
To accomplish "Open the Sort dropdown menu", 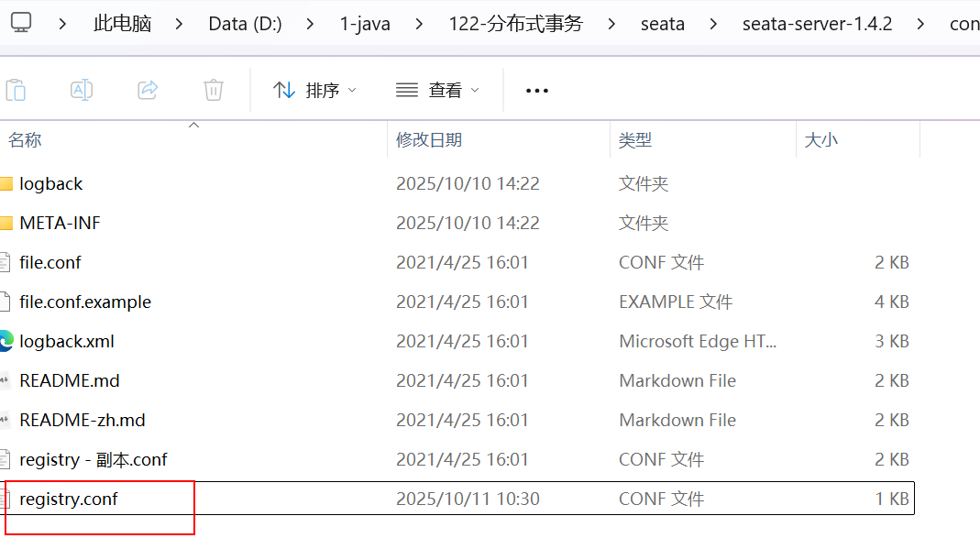I will [314, 90].
